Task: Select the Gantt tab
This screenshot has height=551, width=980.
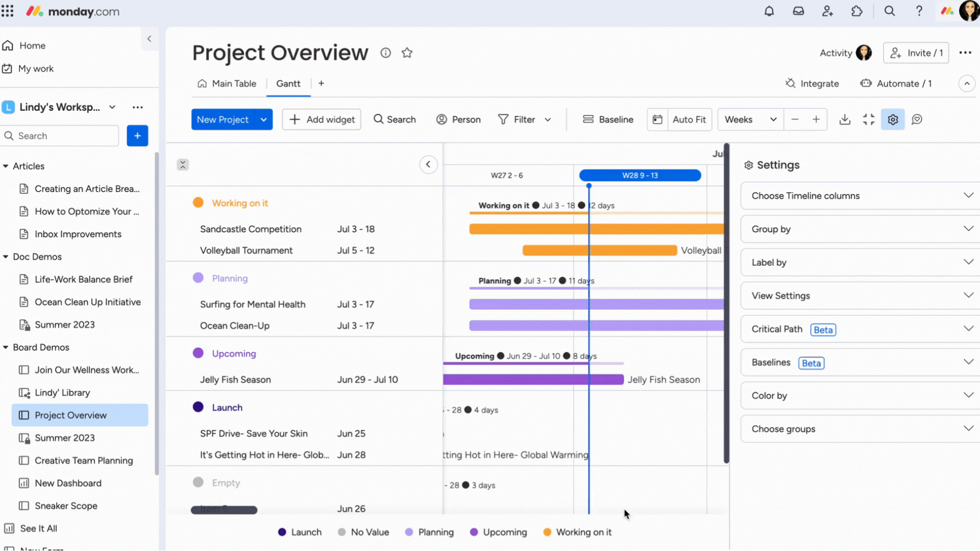Action: [x=288, y=84]
